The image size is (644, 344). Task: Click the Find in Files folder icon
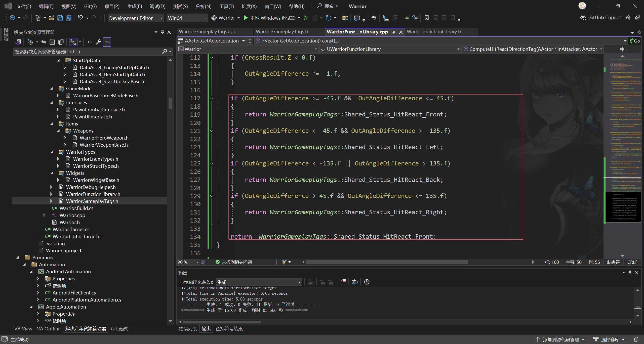pos(345,18)
